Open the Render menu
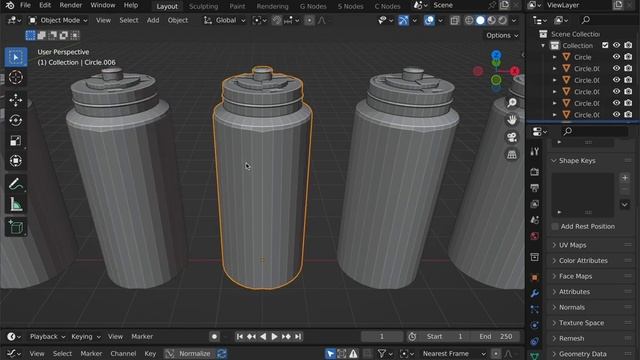Image resolution: width=640 pixels, height=360 pixels. 71,5
